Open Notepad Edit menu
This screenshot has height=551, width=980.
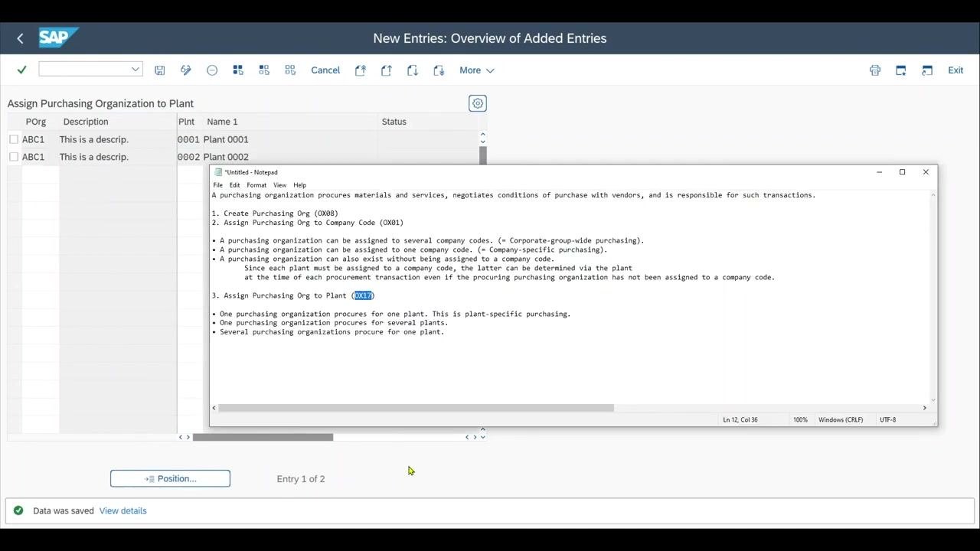(234, 185)
